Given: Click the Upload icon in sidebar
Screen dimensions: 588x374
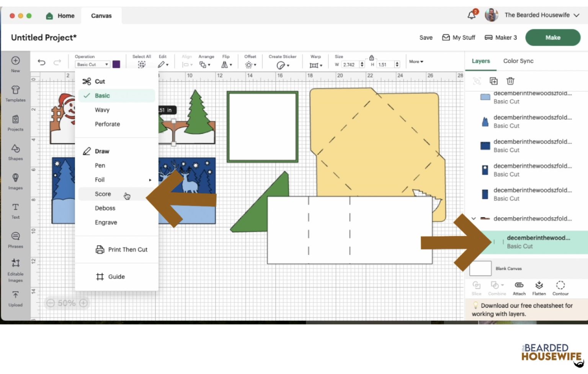Looking at the screenshot, I should [15, 299].
